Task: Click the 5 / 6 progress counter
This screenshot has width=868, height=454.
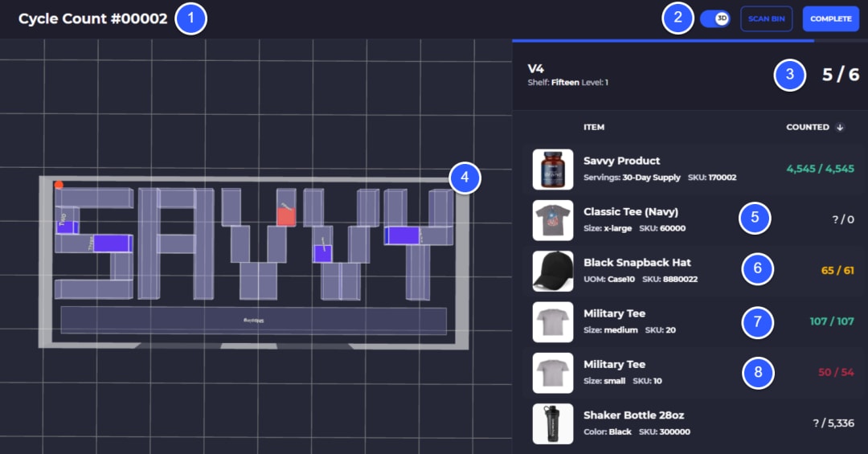Action: 841,75
